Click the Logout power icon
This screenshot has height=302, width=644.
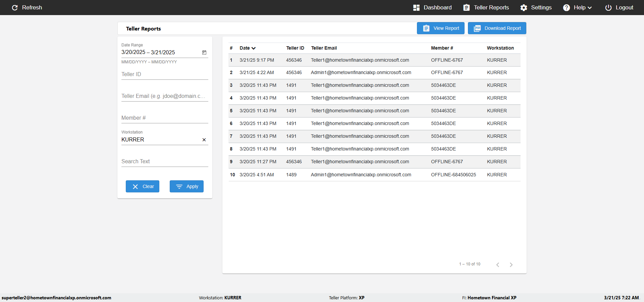pos(608,7)
